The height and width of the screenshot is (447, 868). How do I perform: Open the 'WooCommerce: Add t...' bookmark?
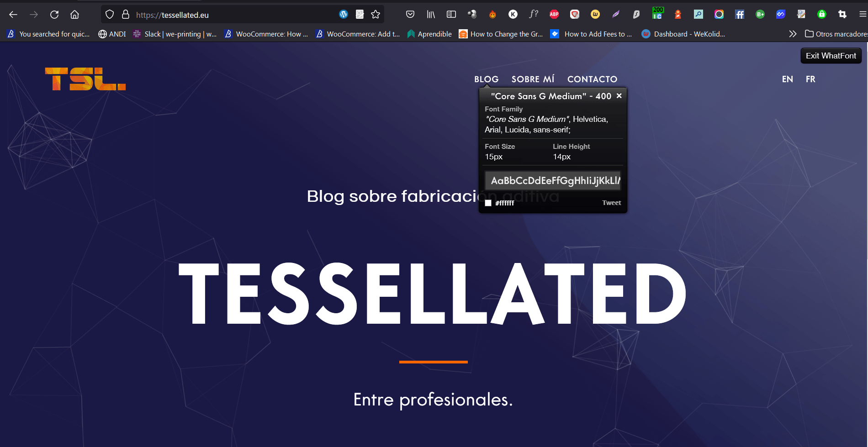358,34
